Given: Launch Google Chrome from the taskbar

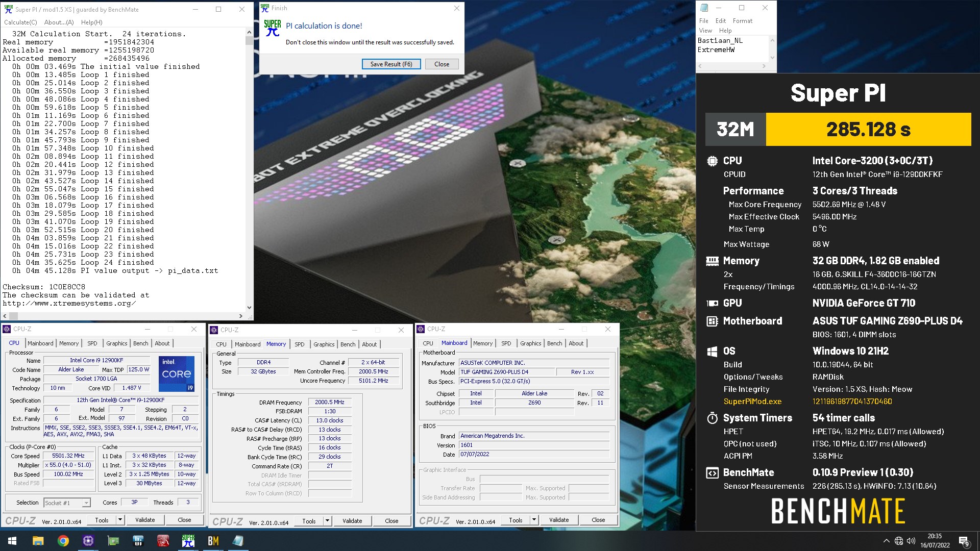Looking at the screenshot, I should coord(63,541).
